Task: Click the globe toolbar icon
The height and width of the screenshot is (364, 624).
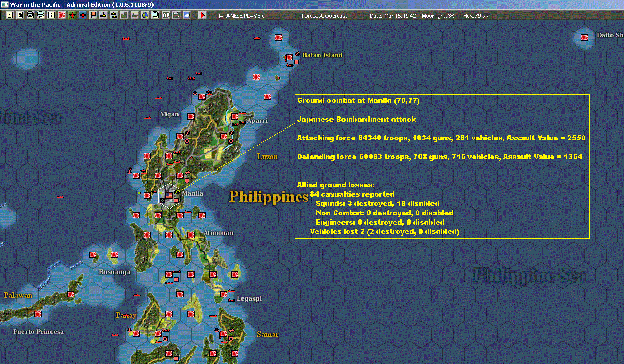Action: [145, 15]
